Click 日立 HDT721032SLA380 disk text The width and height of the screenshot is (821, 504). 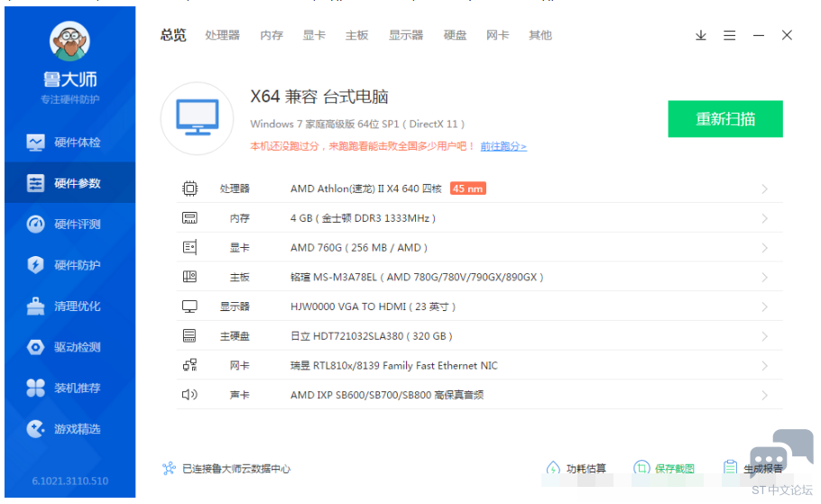pyautogui.click(x=372, y=336)
